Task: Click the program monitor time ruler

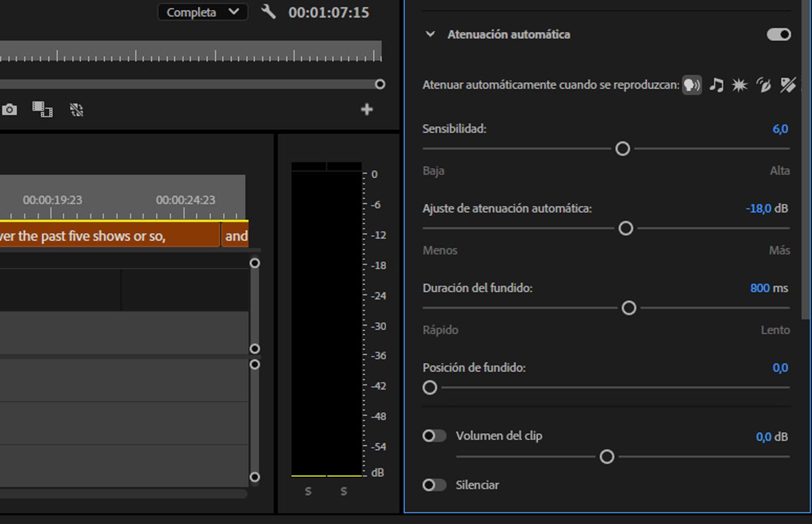Action: [190, 51]
